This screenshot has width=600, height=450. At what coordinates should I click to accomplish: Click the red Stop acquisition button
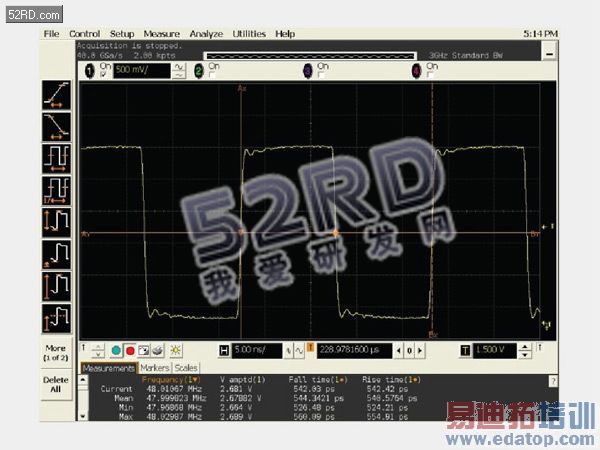coord(130,351)
